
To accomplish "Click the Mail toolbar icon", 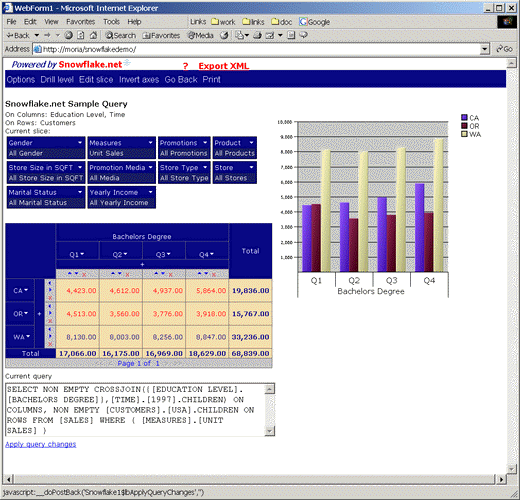I will pyautogui.click(x=239, y=35).
